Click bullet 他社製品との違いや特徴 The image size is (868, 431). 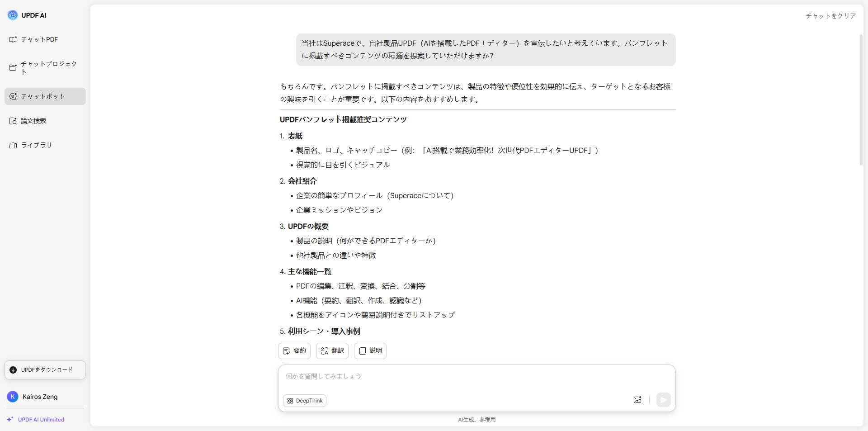click(x=336, y=256)
